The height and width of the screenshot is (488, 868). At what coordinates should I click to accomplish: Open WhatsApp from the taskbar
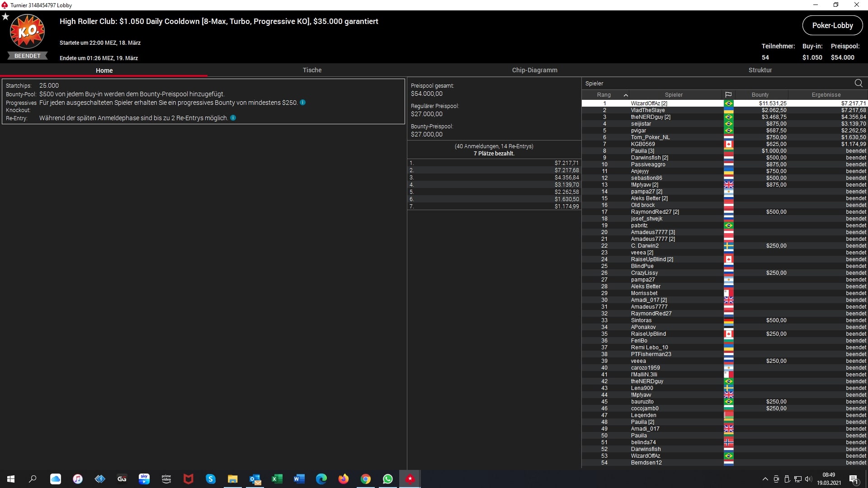click(387, 479)
